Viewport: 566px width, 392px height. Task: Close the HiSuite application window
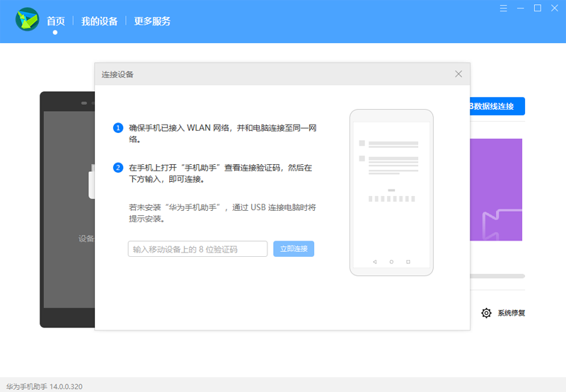pos(554,8)
